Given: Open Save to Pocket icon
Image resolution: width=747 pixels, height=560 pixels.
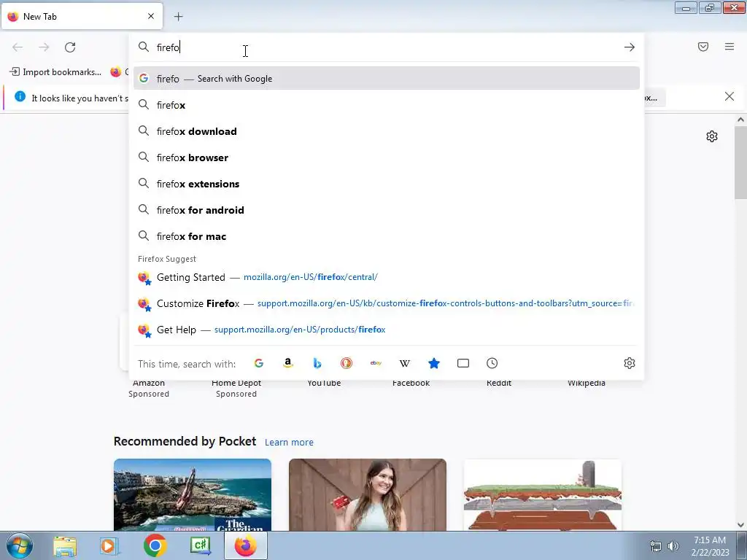Looking at the screenshot, I should point(703,47).
